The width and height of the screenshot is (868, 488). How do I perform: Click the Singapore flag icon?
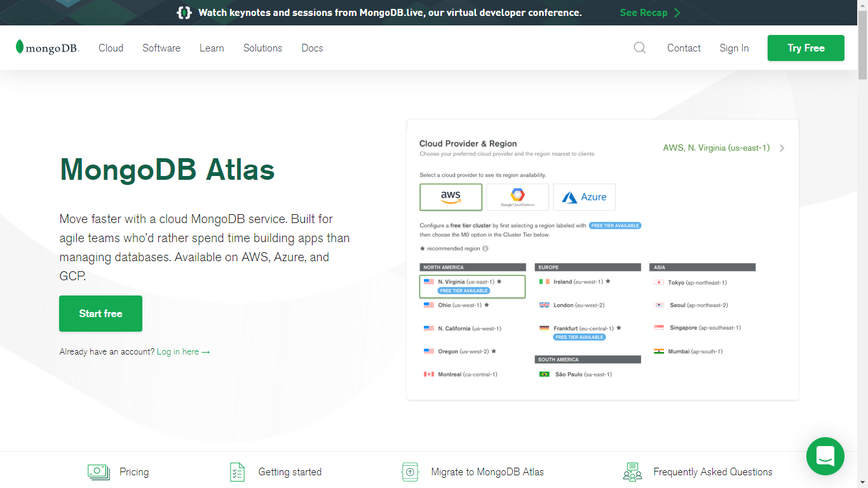(x=659, y=328)
